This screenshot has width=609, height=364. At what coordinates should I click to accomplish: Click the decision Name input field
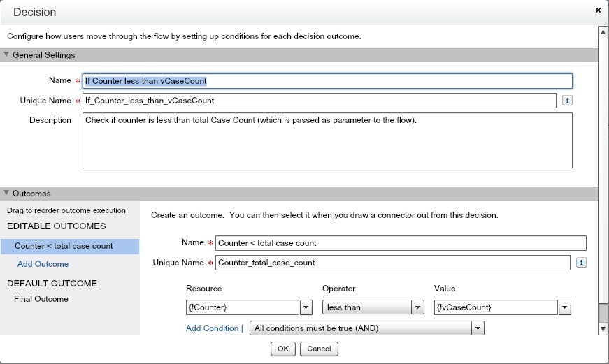(x=327, y=81)
